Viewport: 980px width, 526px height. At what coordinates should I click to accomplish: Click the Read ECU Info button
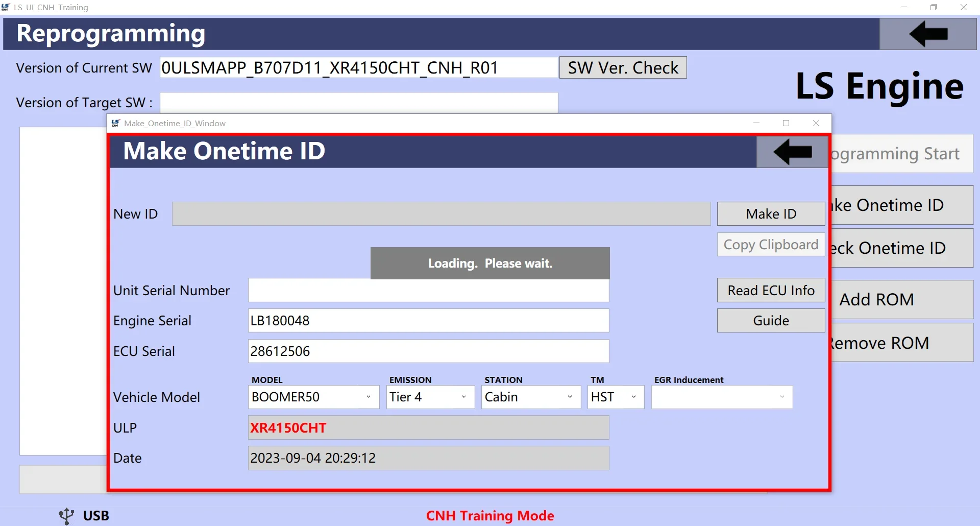(771, 290)
